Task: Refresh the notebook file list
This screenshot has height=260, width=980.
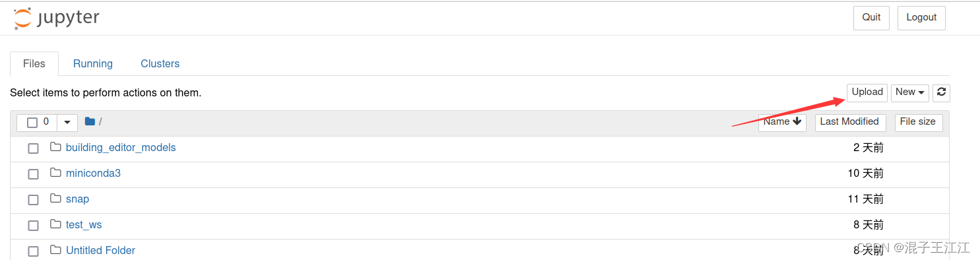Action: pos(941,93)
